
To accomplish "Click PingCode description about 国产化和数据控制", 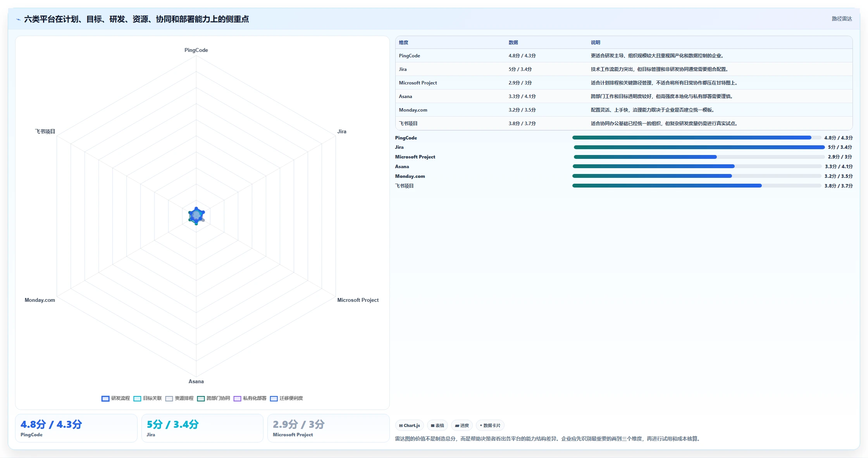I will (x=658, y=56).
